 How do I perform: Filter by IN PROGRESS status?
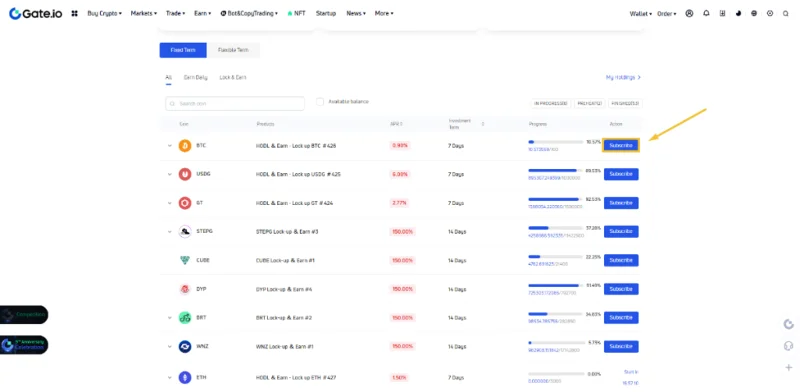tap(551, 103)
